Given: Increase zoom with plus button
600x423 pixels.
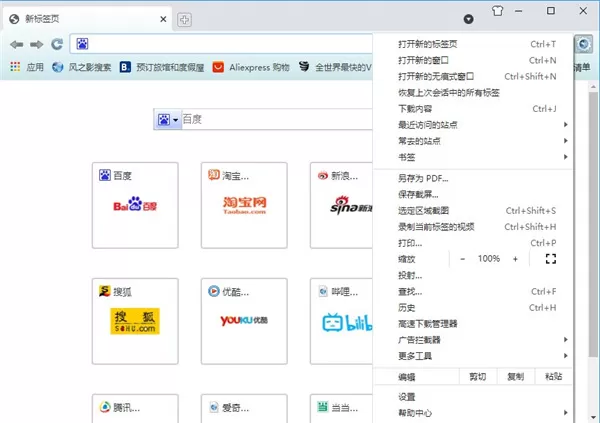Looking at the screenshot, I should tap(515, 259).
